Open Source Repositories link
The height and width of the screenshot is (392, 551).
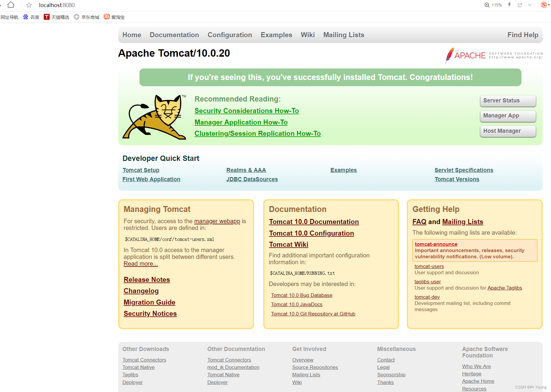[315, 367]
